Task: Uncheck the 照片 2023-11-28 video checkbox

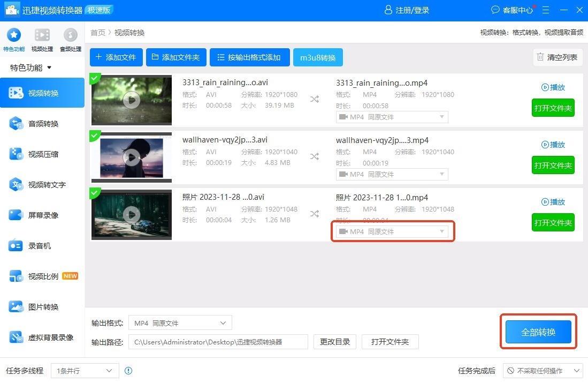Action: tap(95, 193)
